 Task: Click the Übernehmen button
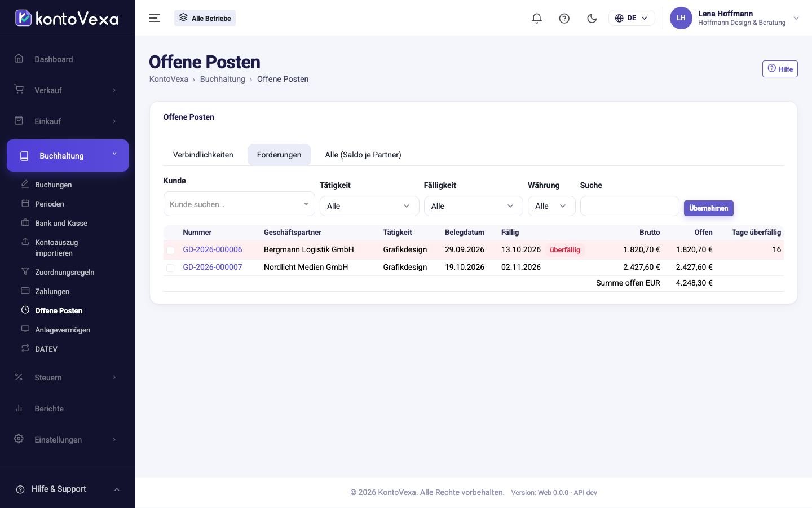(709, 208)
